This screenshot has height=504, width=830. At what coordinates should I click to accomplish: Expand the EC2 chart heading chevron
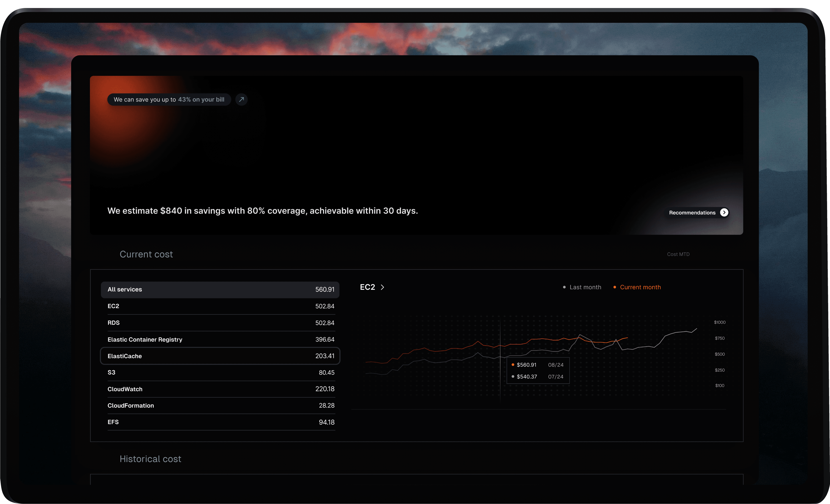pos(382,287)
